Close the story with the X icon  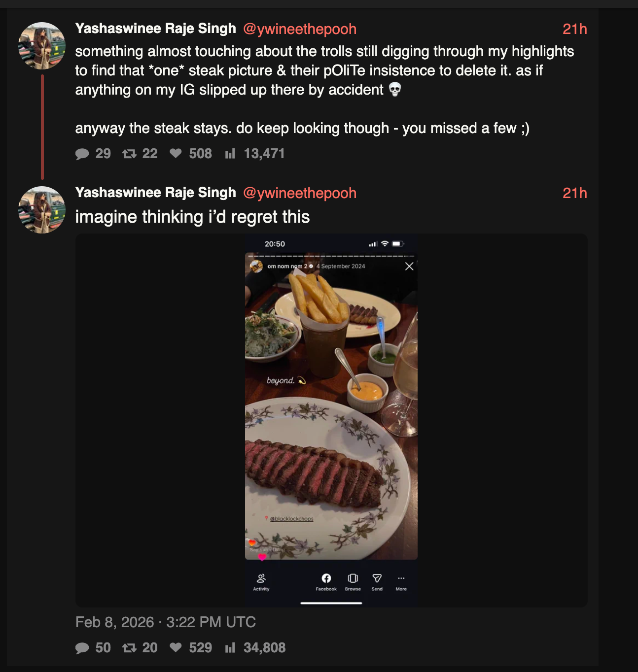click(409, 267)
